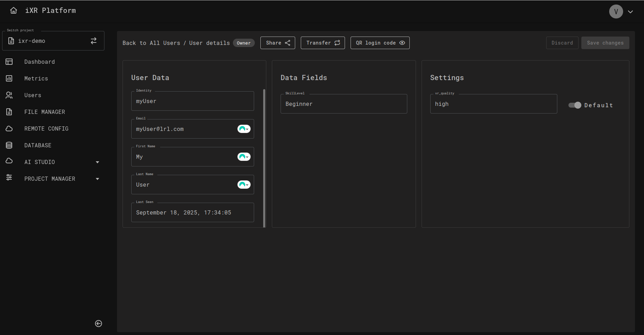Click the Share button

277,43
